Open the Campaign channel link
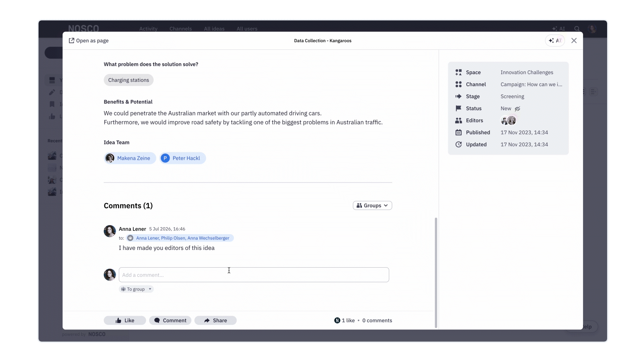This screenshot has width=644, height=362. click(531, 84)
